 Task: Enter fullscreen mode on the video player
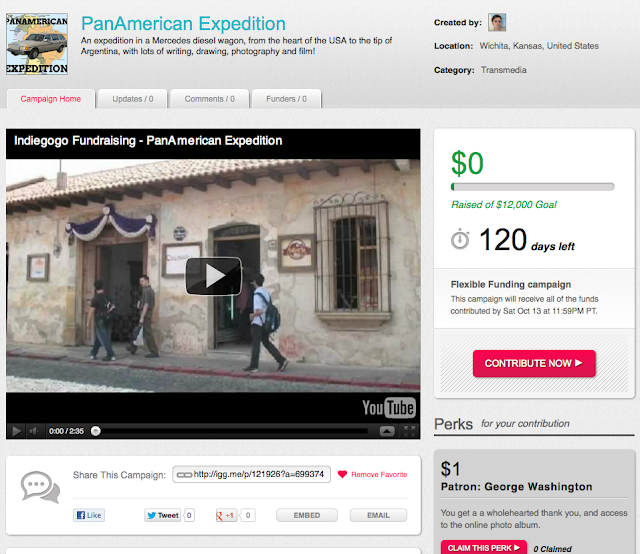(408, 431)
